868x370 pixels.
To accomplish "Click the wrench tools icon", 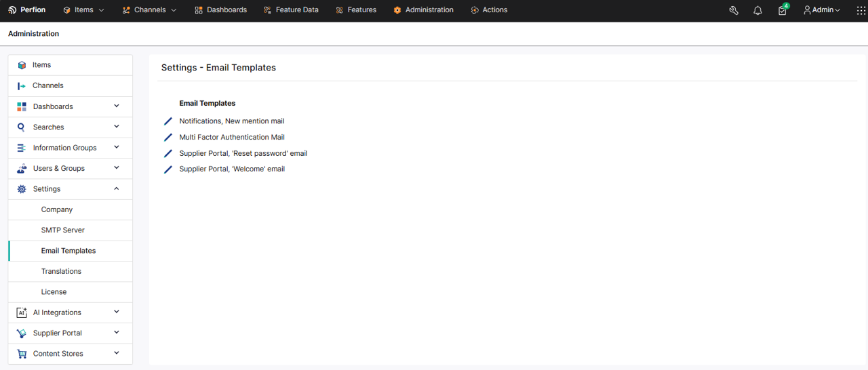I will [x=734, y=10].
